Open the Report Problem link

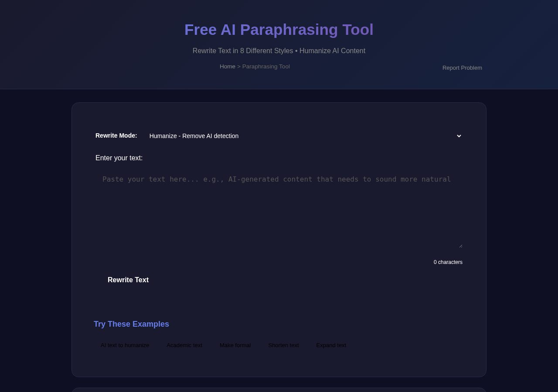(462, 68)
